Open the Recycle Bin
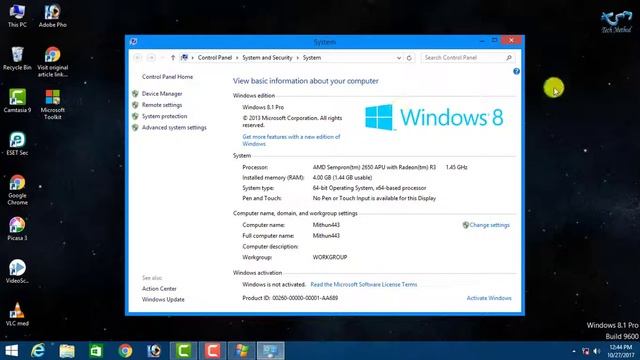The image size is (640, 360). click(x=17, y=58)
